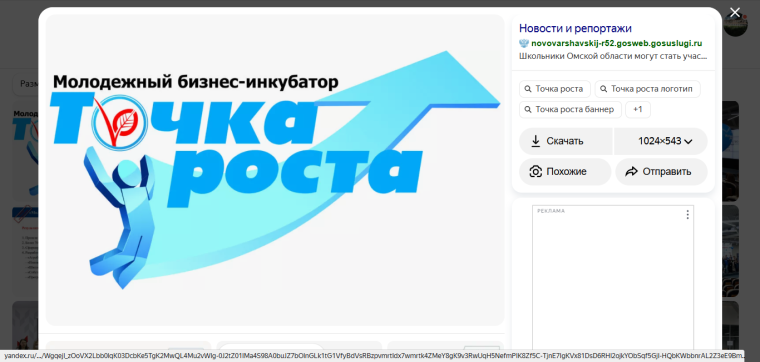Open the Новости и репортажи title link
Viewport: 760px width, 362px height.
tap(575, 28)
